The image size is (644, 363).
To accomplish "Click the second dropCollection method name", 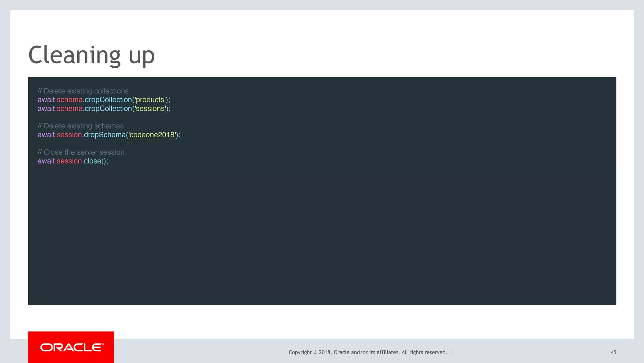I will (108, 109).
